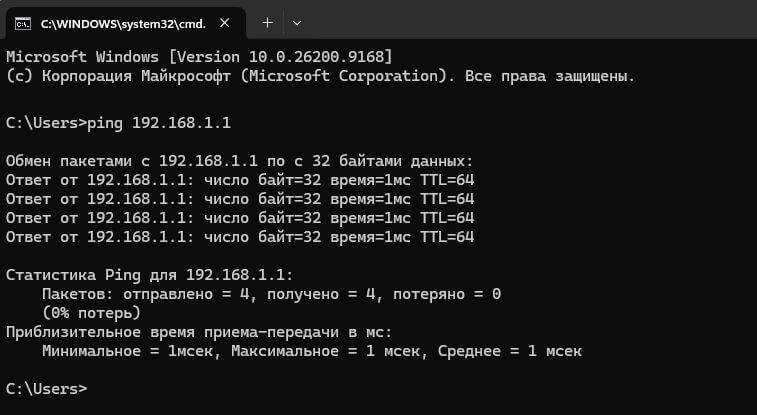The image size is (757, 415).
Task: Select the C:\WINDOWS\system32\cmd. tab title
Action: pos(123,24)
